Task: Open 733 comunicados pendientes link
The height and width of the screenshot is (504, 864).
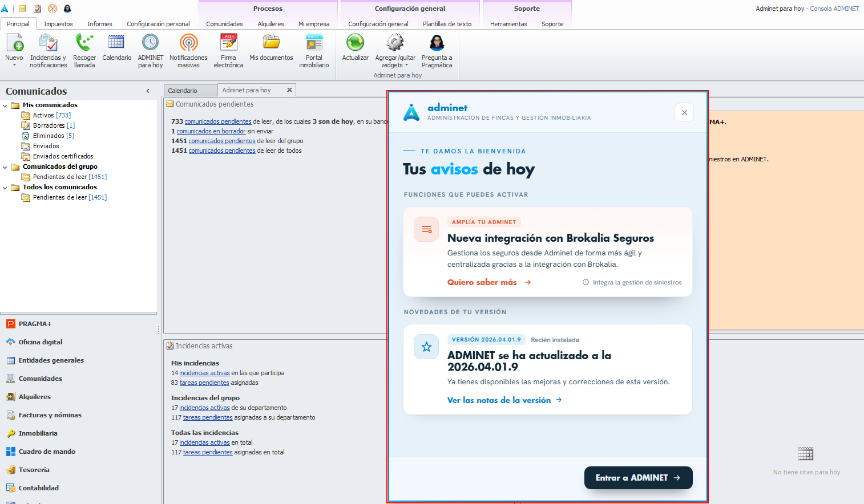Action: pyautogui.click(x=217, y=121)
